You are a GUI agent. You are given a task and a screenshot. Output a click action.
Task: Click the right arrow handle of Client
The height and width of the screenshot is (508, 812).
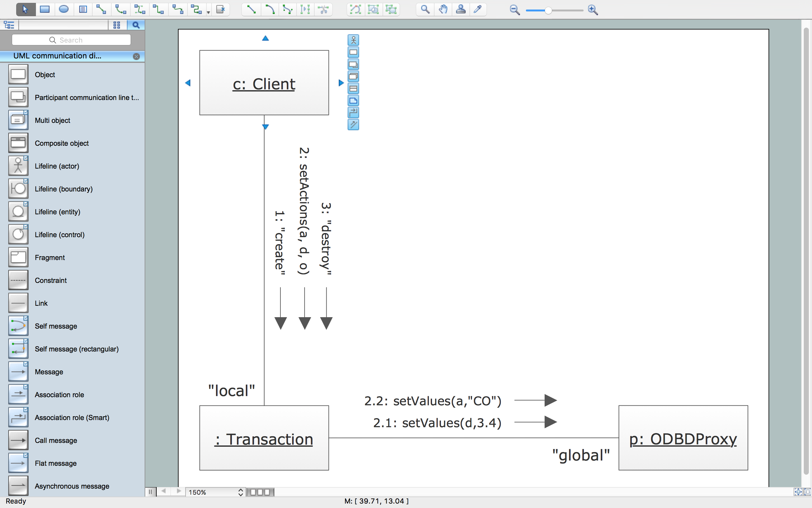pos(341,83)
